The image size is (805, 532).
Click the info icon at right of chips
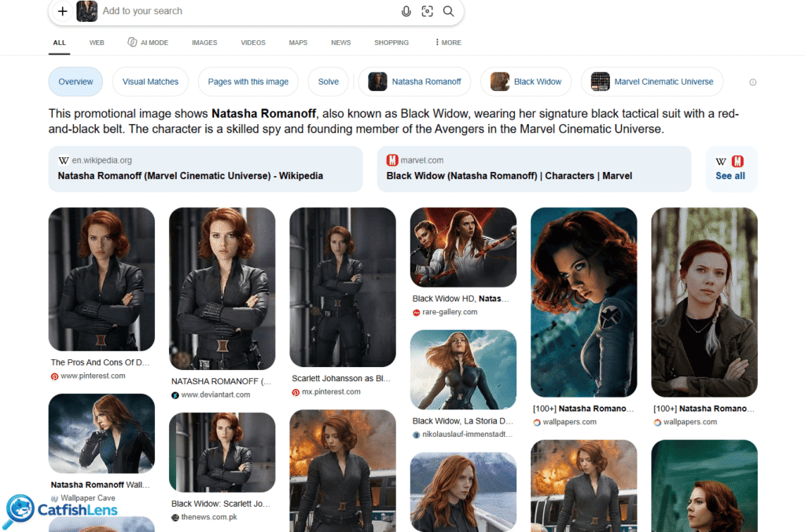tap(752, 82)
